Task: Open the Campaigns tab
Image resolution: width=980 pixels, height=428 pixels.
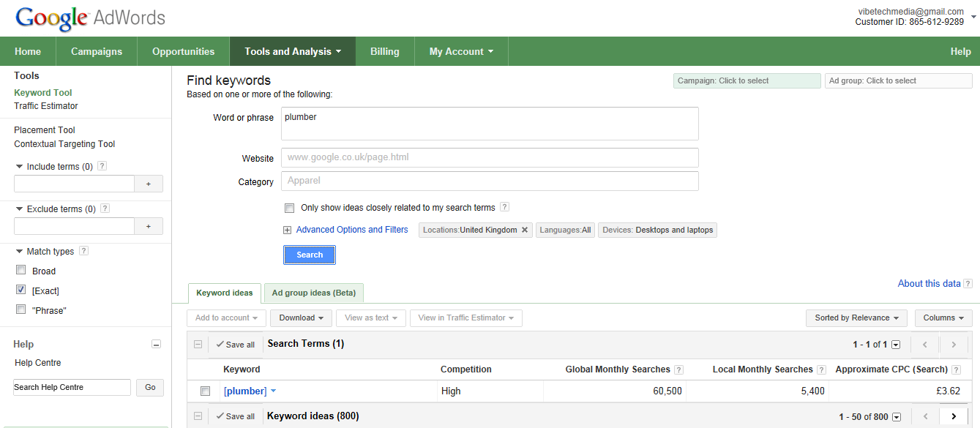Action: click(x=97, y=51)
